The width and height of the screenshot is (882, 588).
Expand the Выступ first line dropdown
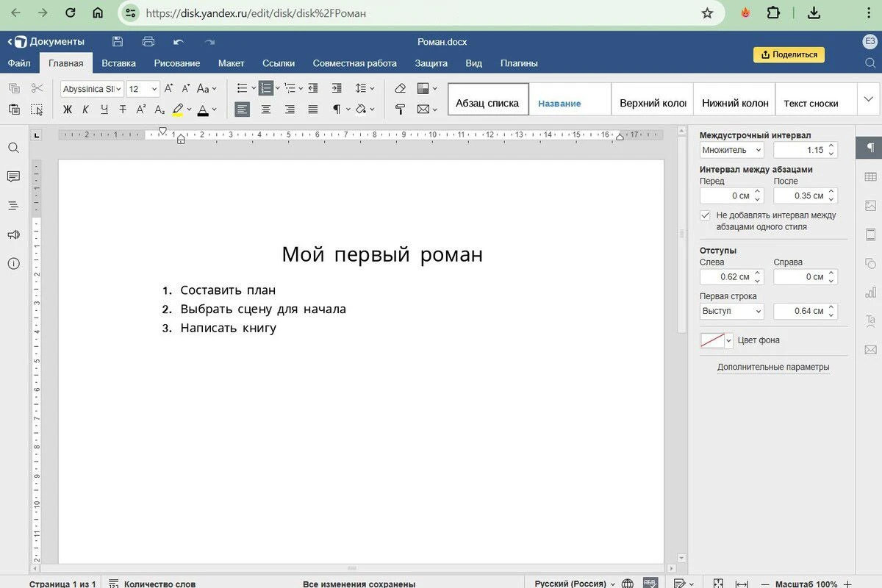pos(731,311)
